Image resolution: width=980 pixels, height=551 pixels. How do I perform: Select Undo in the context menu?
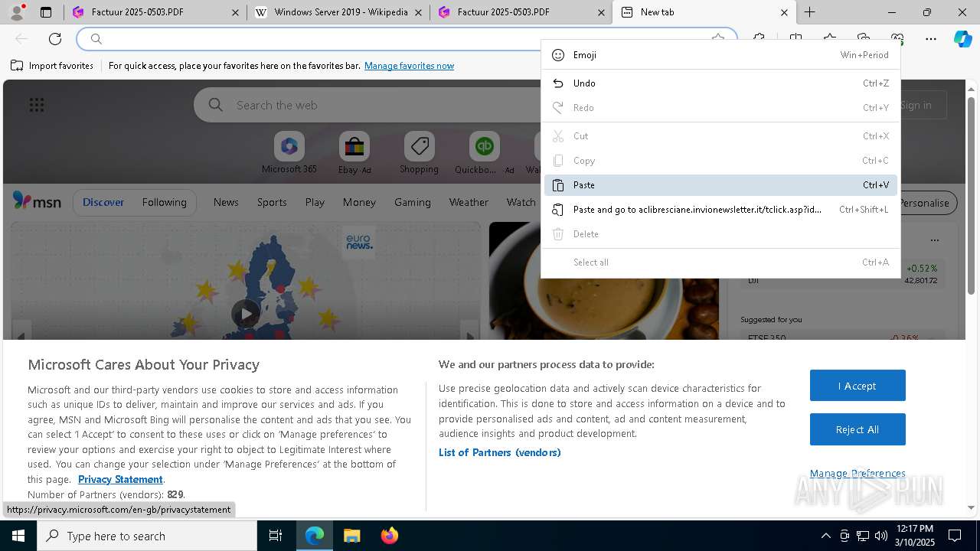pyautogui.click(x=720, y=83)
